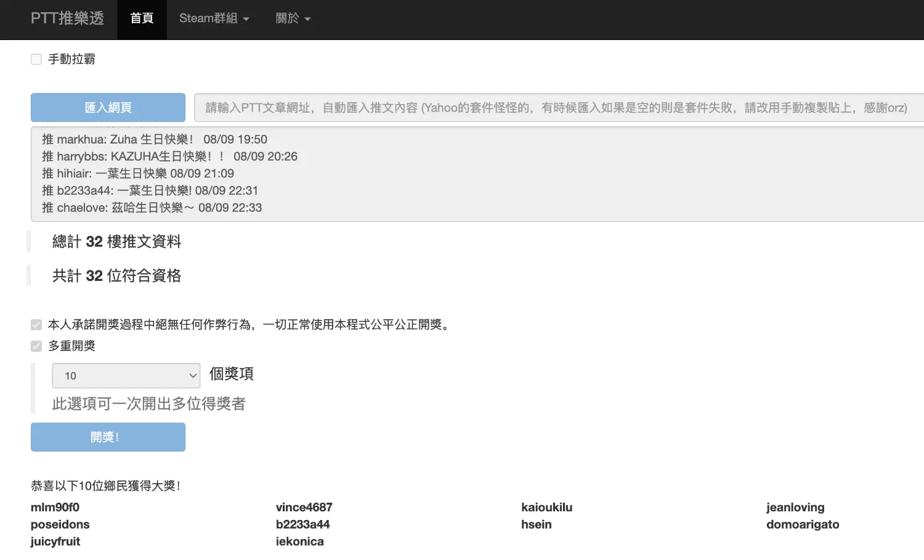Click the caret arrow next to Steam群組
Image resolution: width=924 pixels, height=560 pixels.
246,19
